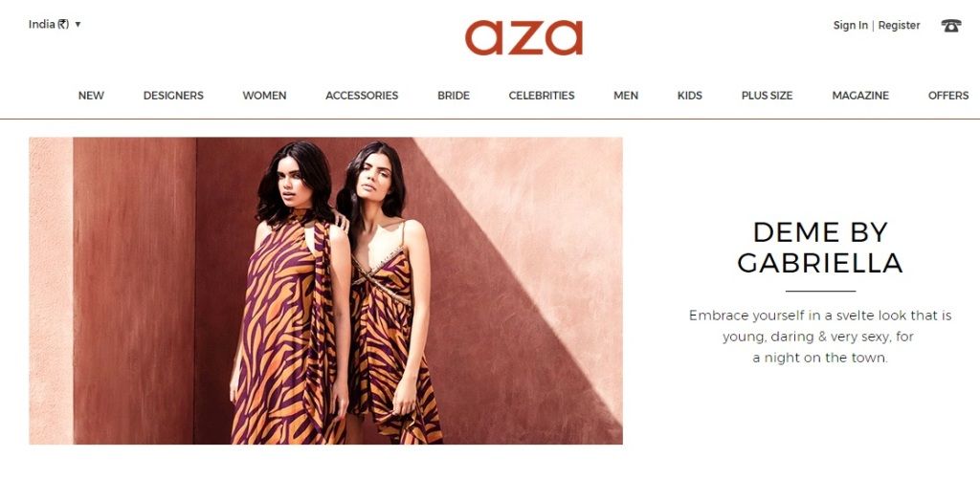Click the DEME BY GABRIELLA heading
Image resolution: width=980 pixels, height=479 pixels.
coord(820,248)
